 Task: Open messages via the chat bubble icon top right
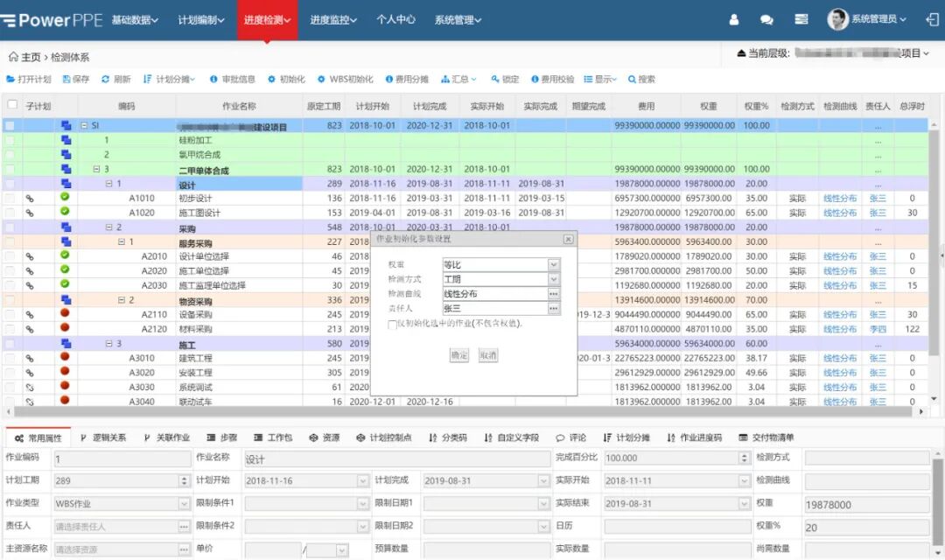[x=765, y=19]
